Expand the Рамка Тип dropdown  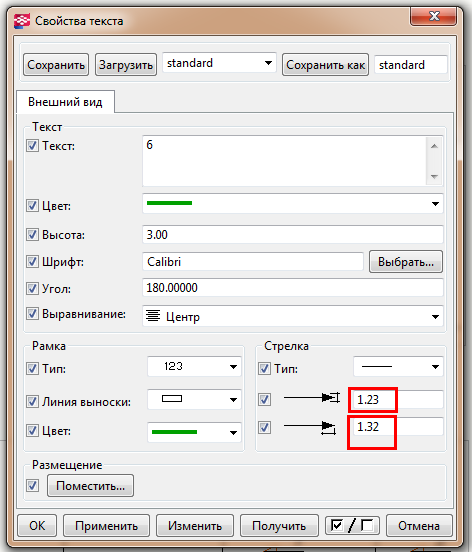point(194,367)
